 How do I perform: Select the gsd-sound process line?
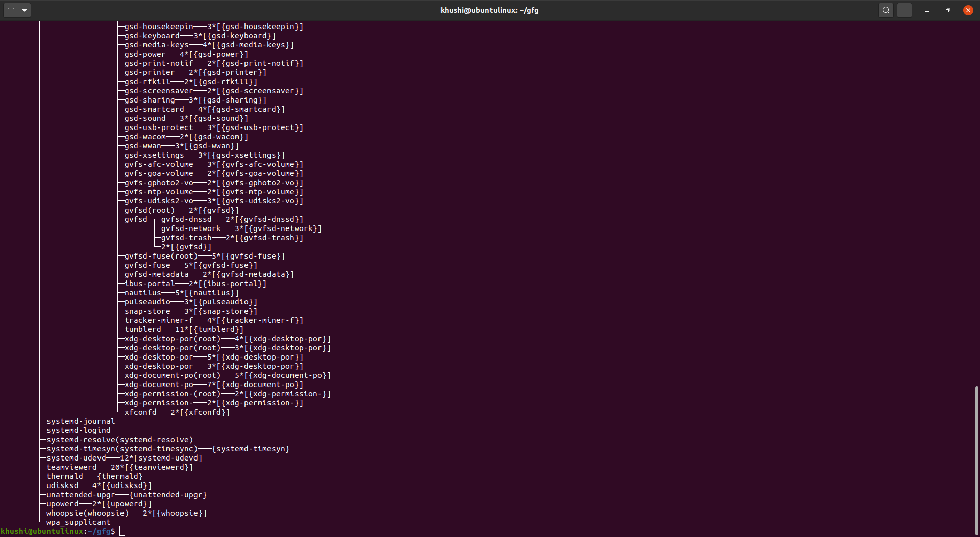(186, 118)
